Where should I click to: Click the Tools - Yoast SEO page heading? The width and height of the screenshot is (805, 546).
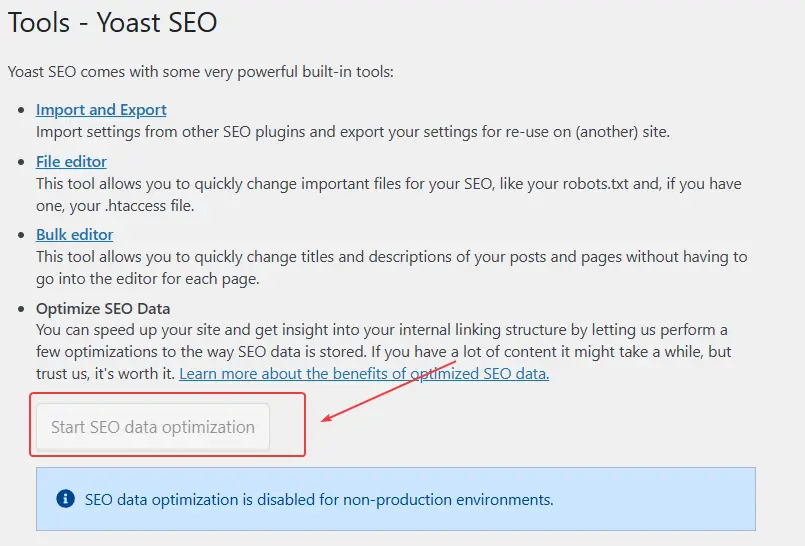(x=113, y=23)
